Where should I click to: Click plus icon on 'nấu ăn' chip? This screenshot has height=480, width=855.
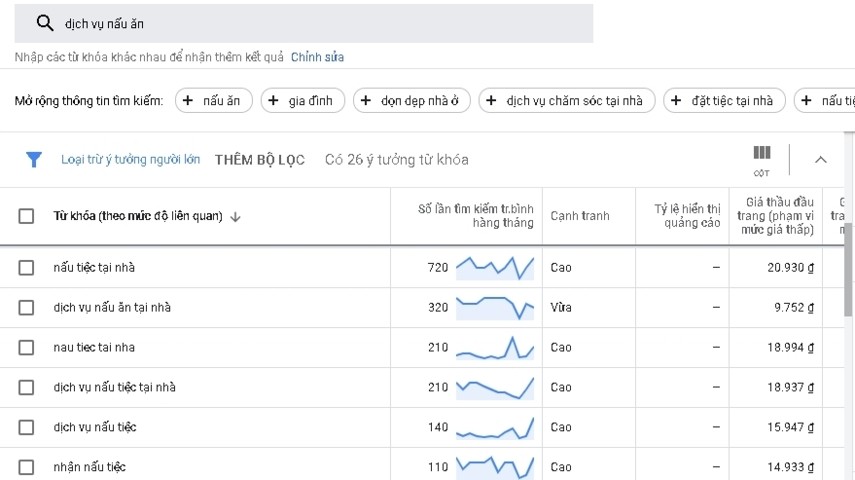point(188,101)
